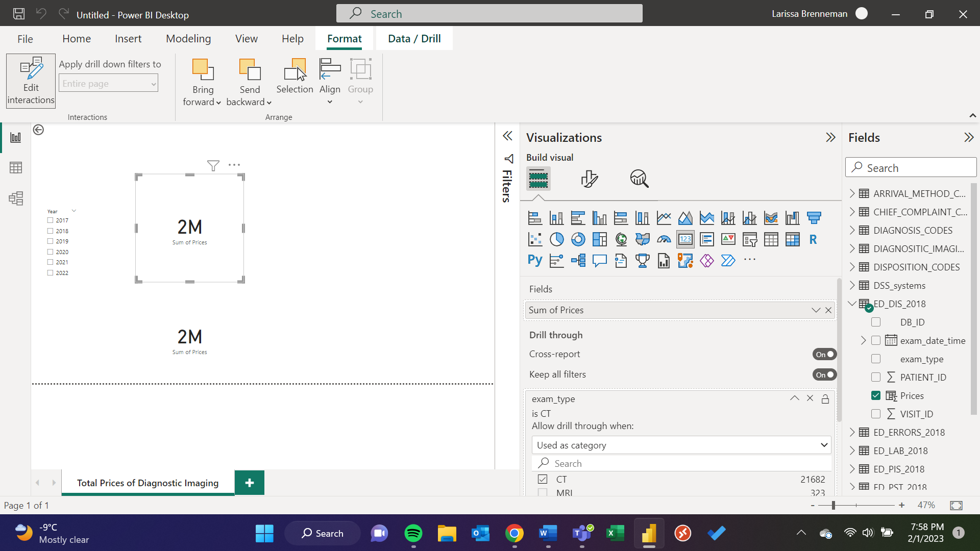Image resolution: width=980 pixels, height=551 pixels.
Task: Open the Analytics magnifier pane icon
Action: [x=639, y=179]
